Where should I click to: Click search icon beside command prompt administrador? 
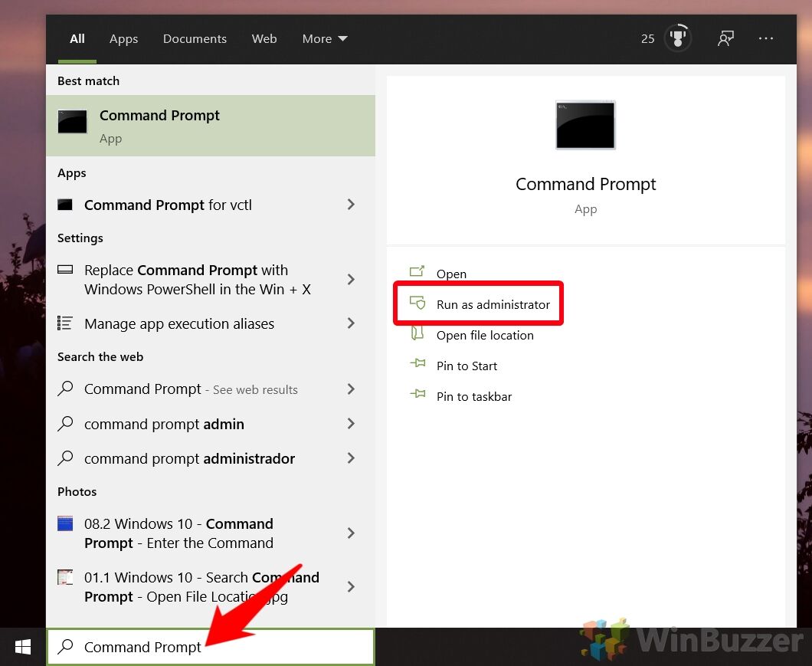pos(65,458)
